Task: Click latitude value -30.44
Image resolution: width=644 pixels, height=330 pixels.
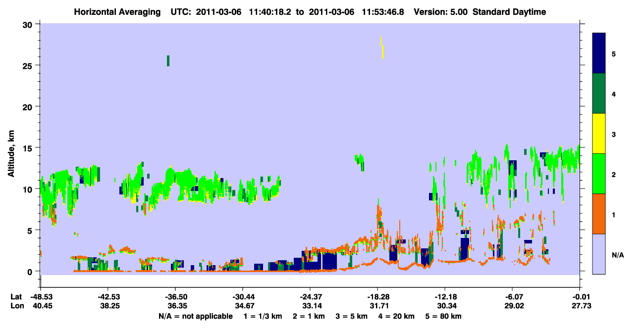Action: [243, 297]
